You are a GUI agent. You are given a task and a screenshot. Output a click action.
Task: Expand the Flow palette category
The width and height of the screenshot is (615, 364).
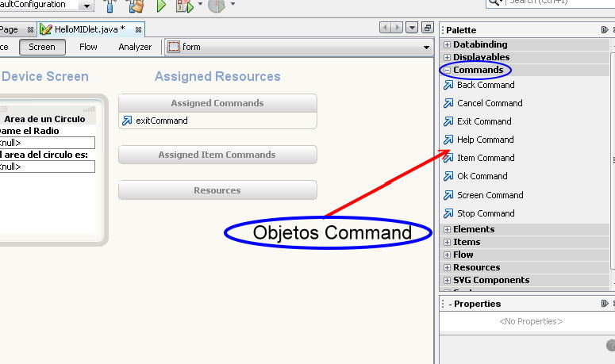(x=447, y=255)
